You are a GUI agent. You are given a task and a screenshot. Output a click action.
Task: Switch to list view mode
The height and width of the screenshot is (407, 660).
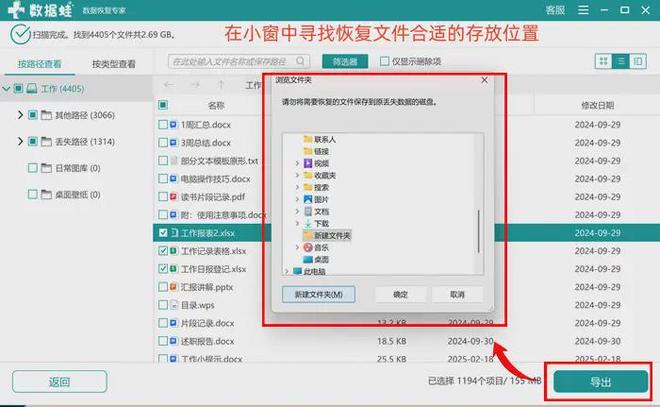click(x=621, y=61)
